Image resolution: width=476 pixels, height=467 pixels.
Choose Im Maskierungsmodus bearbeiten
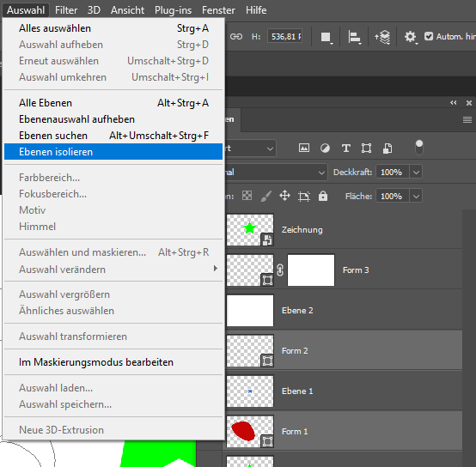113,362
